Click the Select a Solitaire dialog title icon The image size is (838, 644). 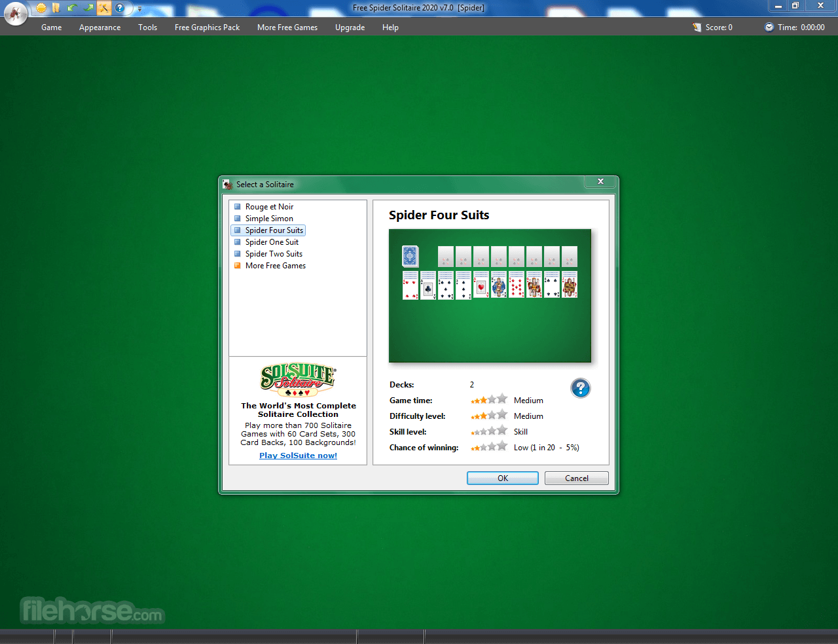point(228,185)
